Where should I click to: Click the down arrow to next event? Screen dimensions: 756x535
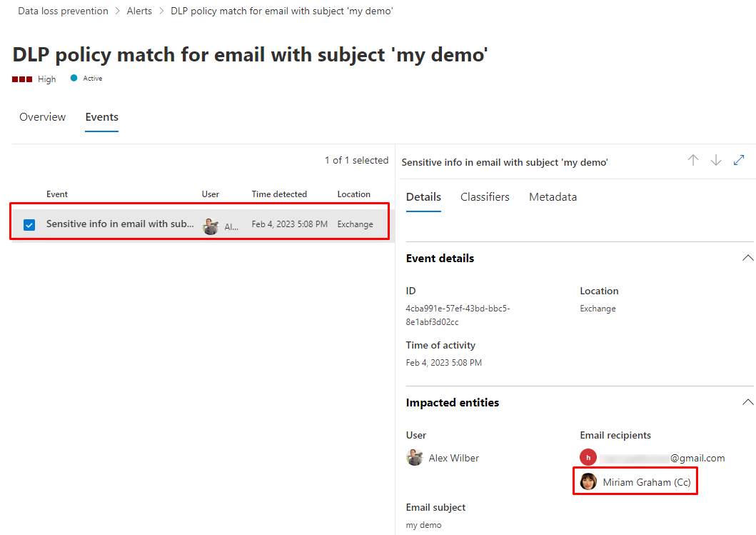point(716,161)
